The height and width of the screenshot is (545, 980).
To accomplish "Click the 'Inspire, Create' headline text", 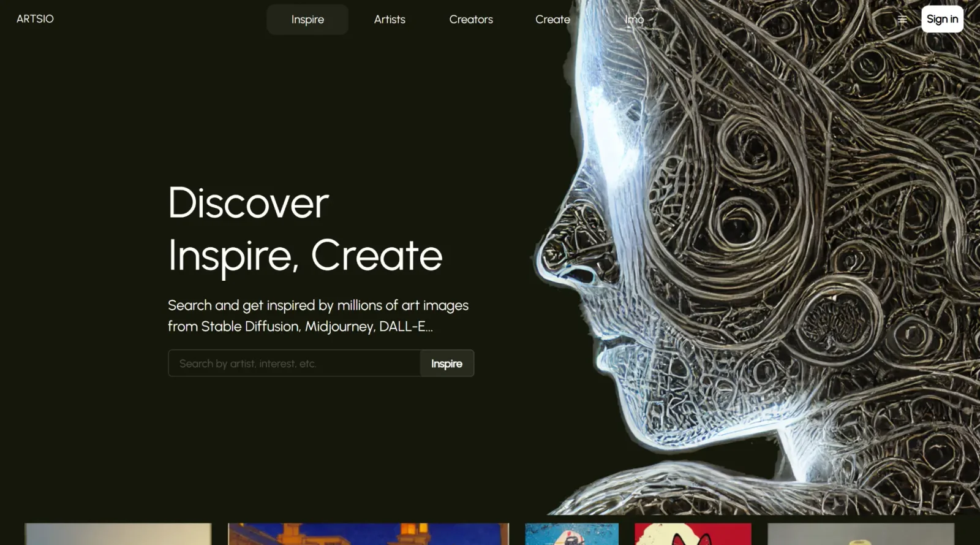I will click(x=305, y=256).
